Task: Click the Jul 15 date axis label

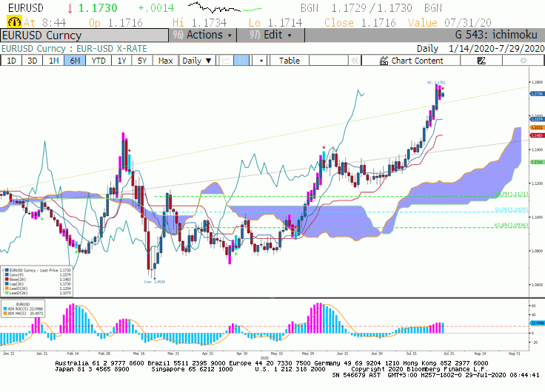Action: point(411,354)
